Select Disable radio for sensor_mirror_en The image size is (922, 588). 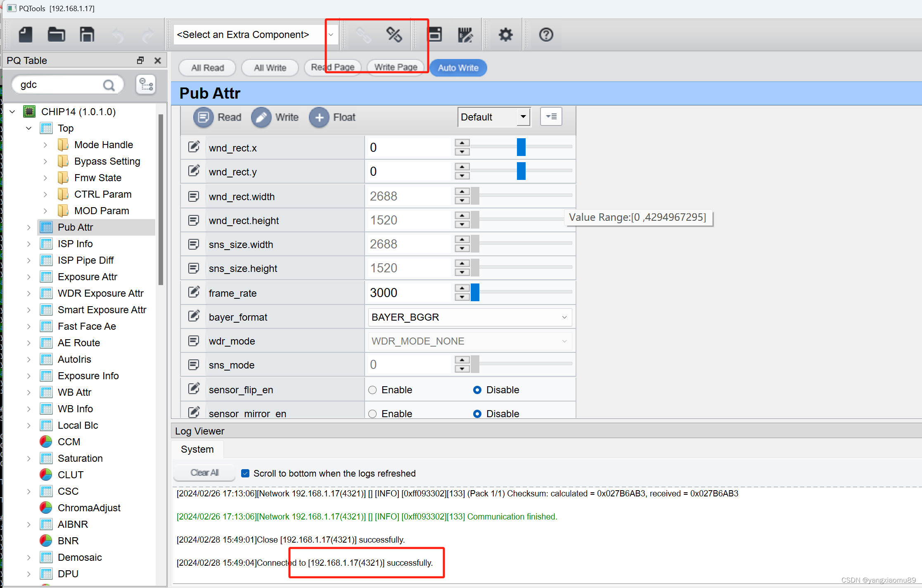point(477,413)
